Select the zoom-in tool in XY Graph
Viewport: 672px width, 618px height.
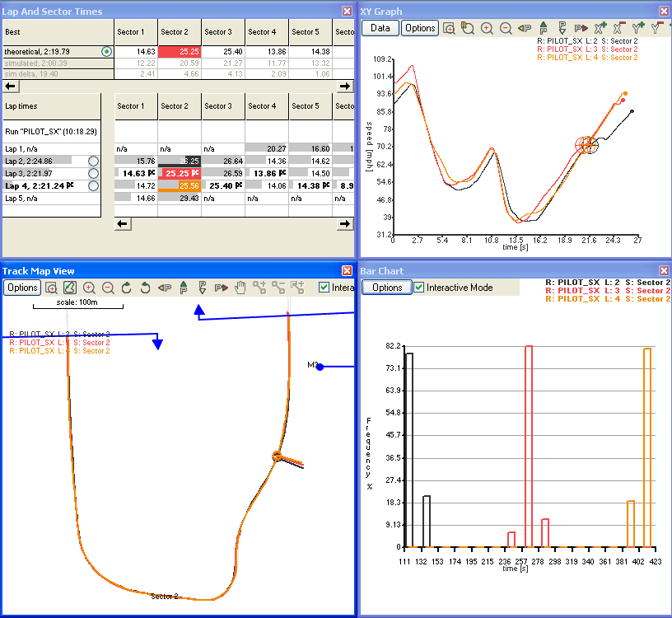click(488, 28)
